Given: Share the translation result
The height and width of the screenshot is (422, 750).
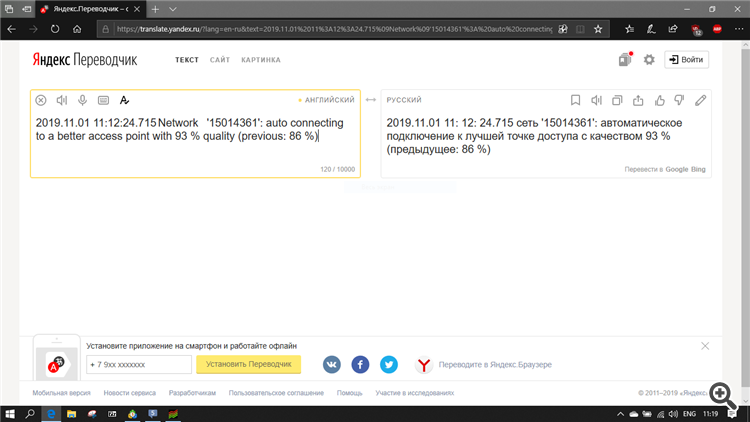Looking at the screenshot, I should click(638, 100).
